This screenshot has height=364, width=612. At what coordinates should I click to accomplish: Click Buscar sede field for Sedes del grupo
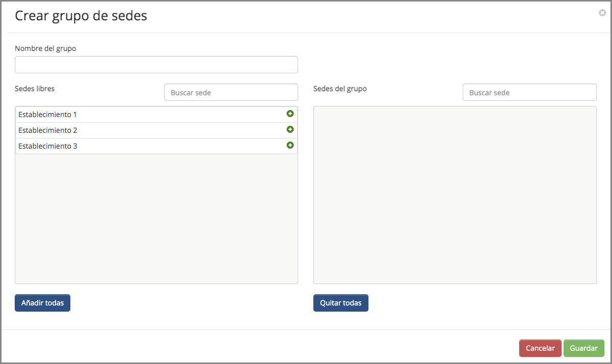point(529,93)
